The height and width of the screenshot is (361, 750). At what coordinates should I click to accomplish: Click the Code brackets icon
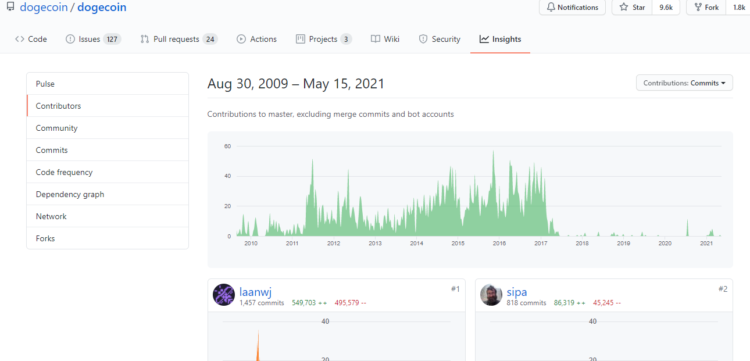click(20, 39)
